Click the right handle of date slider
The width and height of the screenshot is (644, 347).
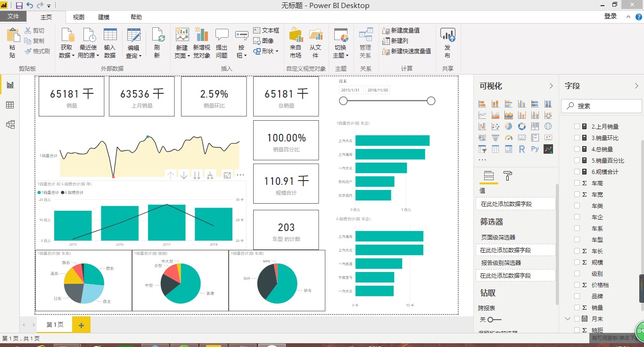(x=431, y=101)
